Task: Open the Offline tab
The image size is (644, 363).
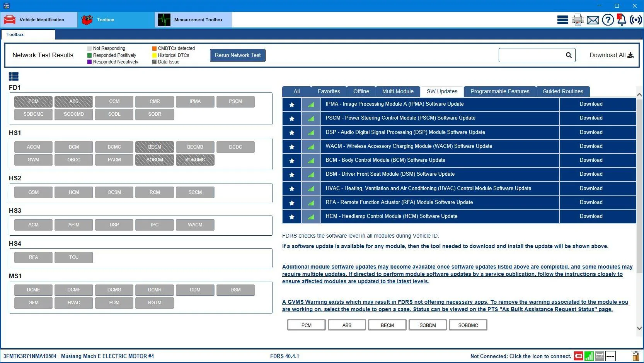Action: 361,91
